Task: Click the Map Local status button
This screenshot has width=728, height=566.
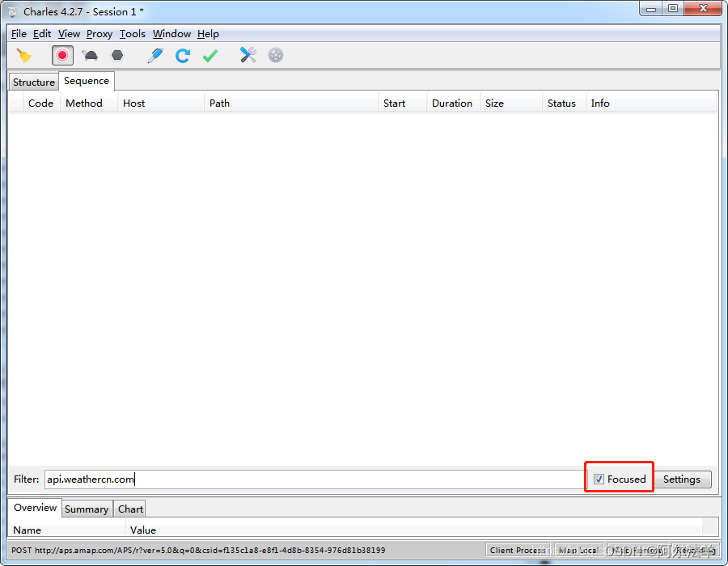Action: coord(578,550)
